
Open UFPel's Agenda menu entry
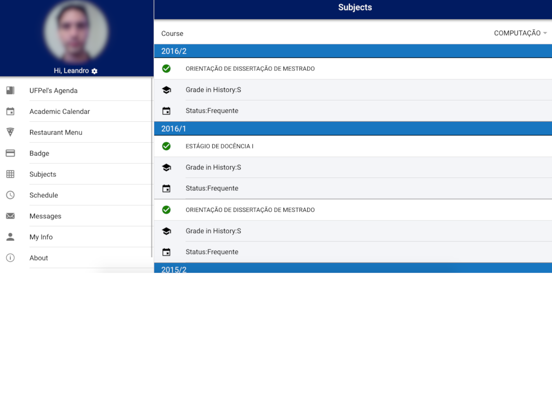[x=76, y=90]
